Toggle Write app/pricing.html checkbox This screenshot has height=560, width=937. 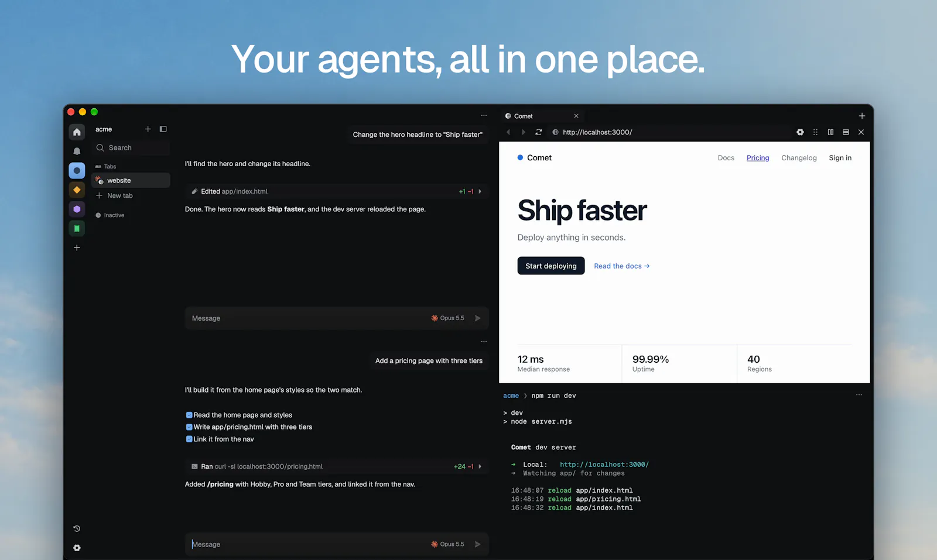click(189, 427)
